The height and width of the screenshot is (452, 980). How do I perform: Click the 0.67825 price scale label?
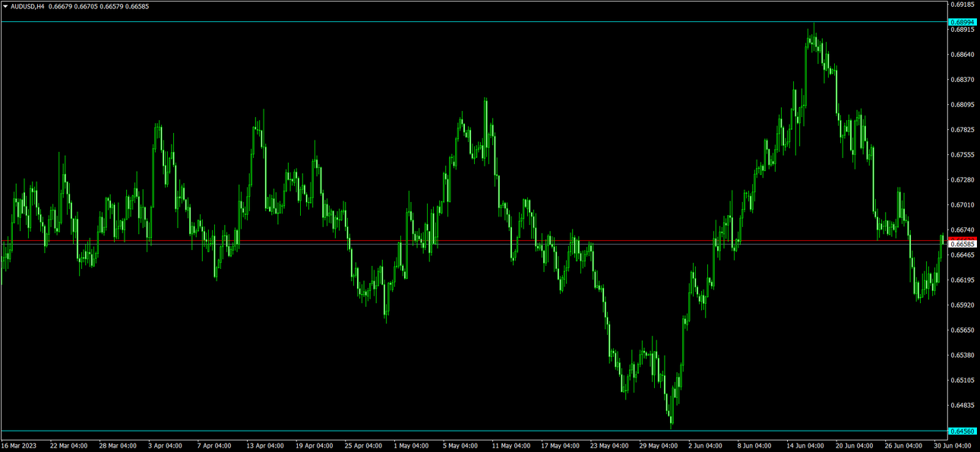click(x=963, y=130)
